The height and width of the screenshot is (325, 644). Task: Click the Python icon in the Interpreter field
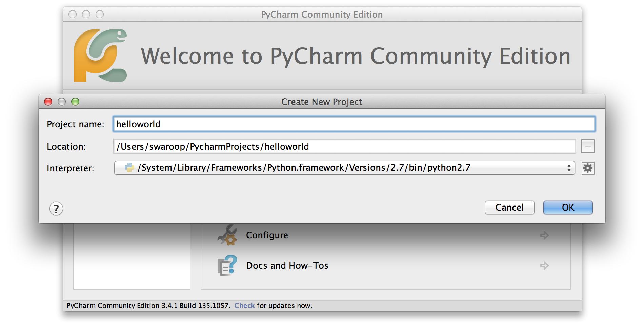pyautogui.click(x=129, y=168)
